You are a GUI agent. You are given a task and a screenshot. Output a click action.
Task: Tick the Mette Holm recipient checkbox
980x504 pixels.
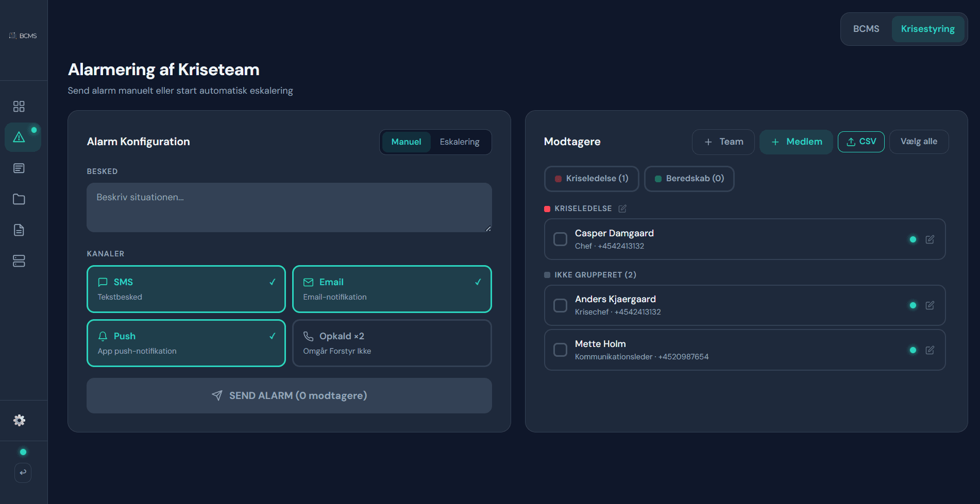560,350
